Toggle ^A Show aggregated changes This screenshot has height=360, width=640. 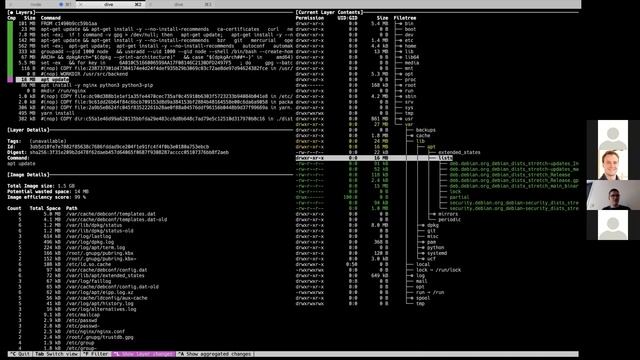(x=216, y=354)
